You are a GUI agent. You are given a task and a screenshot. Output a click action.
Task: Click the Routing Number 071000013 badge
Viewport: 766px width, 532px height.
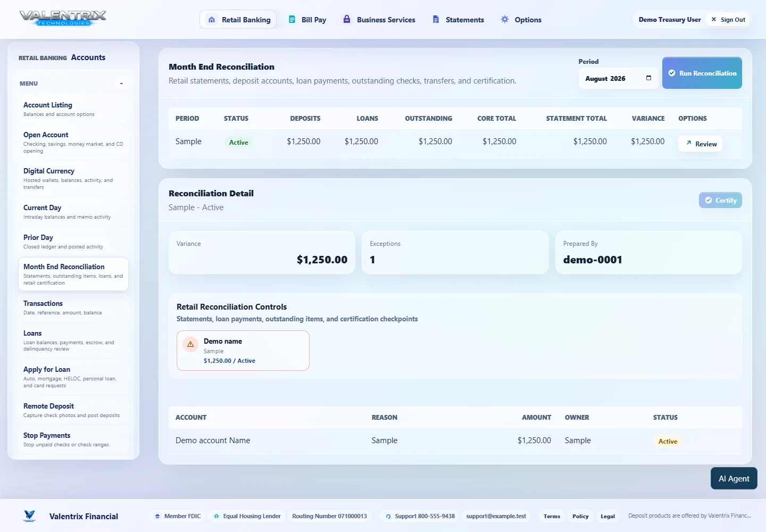[330, 516]
